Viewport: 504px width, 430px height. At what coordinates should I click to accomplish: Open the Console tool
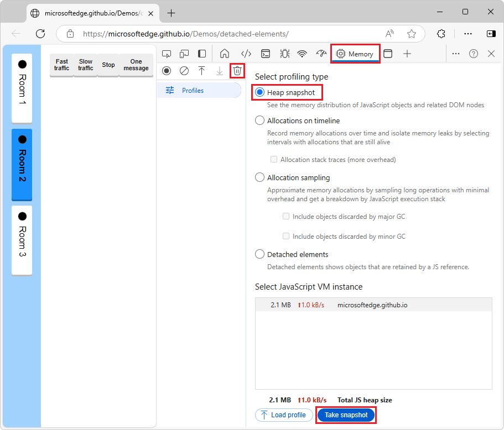pos(266,54)
